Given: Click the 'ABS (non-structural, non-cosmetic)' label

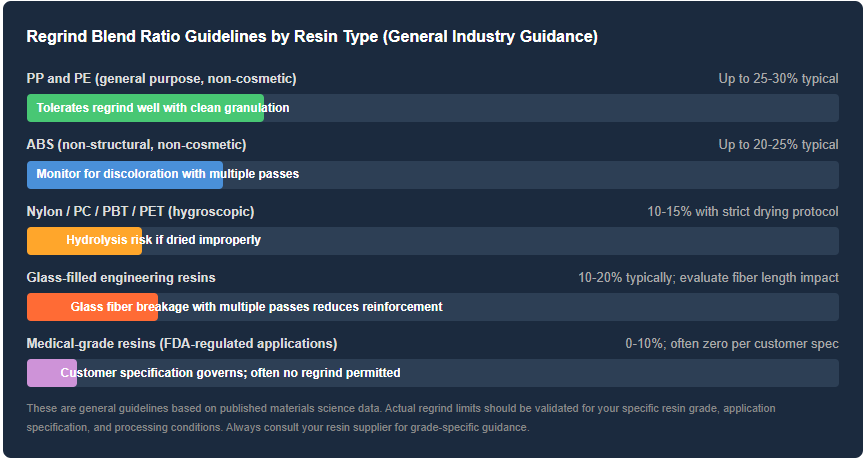Looking at the screenshot, I should [x=136, y=145].
